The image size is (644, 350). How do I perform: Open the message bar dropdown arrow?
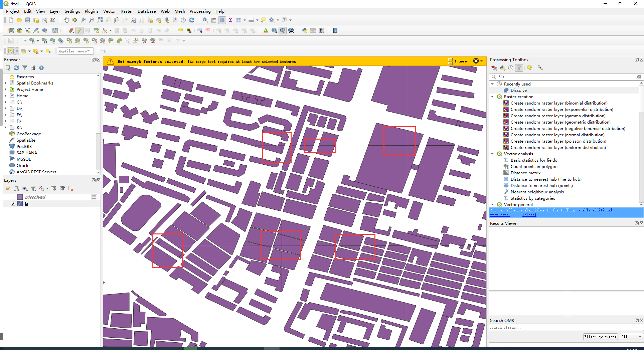[481, 61]
